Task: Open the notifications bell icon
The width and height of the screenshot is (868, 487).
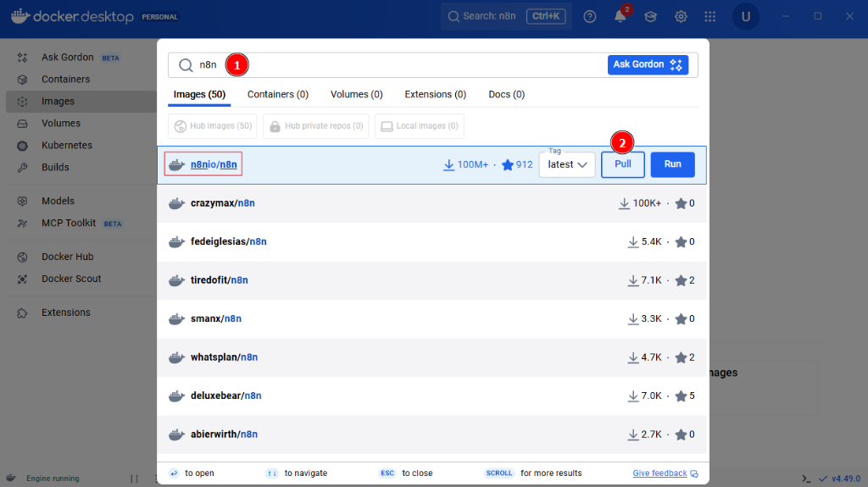Action: (620, 17)
